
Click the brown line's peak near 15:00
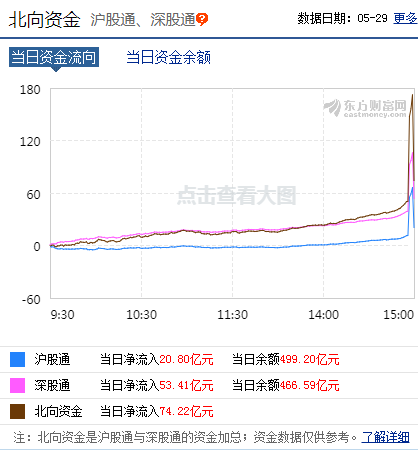[412, 95]
